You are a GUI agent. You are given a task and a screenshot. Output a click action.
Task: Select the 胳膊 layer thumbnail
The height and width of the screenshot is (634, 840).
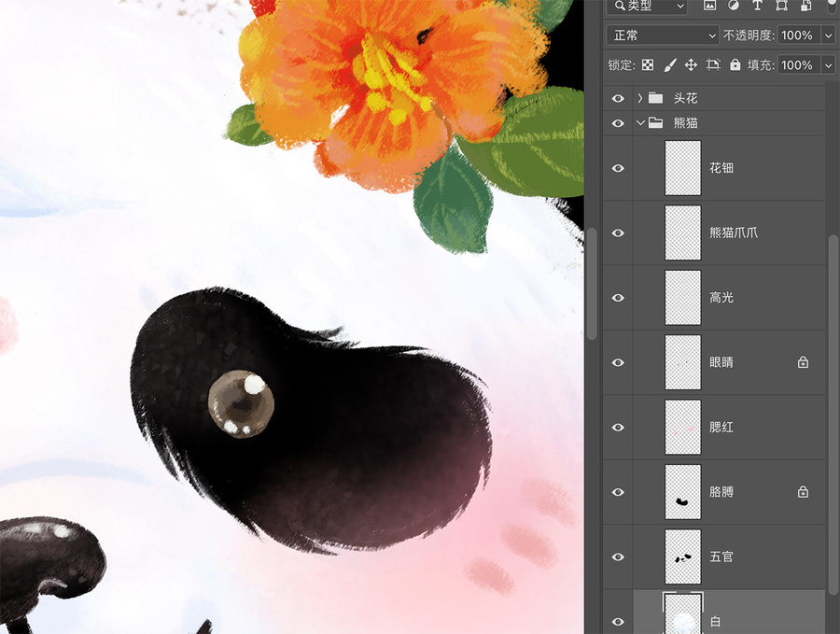(682, 492)
